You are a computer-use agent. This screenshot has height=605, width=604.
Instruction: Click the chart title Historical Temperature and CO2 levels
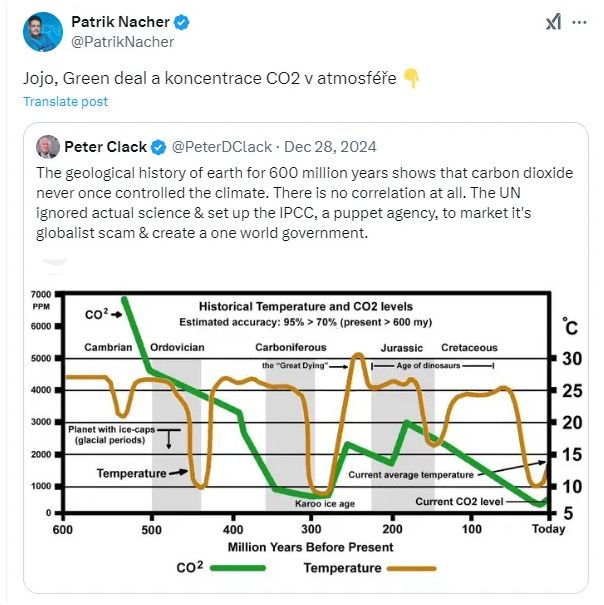pyautogui.click(x=305, y=306)
